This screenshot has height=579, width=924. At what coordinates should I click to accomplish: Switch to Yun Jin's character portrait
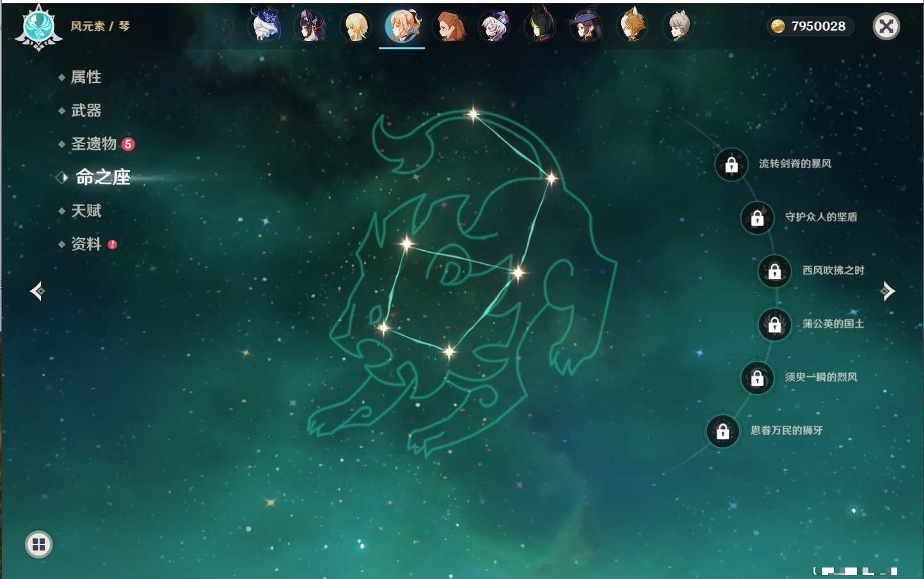tap(312, 26)
